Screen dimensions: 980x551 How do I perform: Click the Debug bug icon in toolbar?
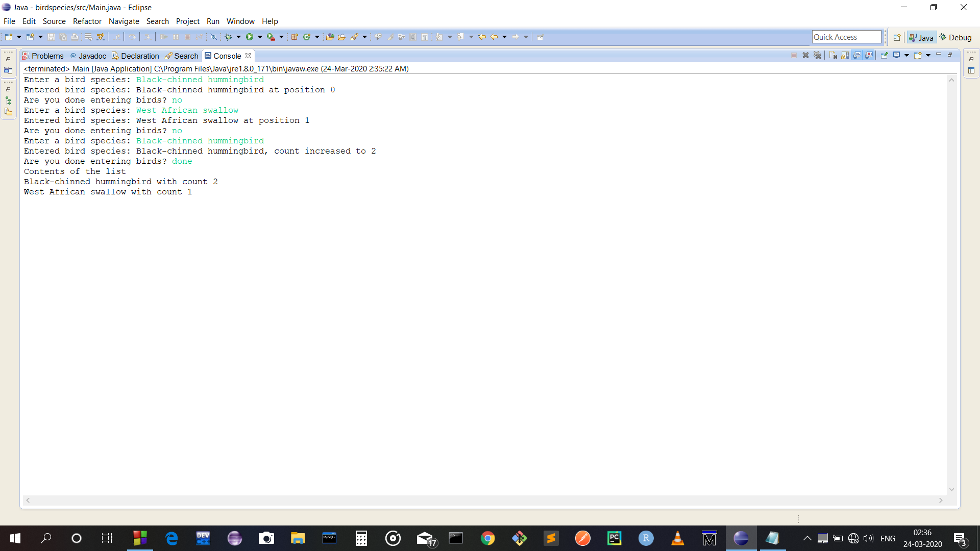click(x=228, y=37)
